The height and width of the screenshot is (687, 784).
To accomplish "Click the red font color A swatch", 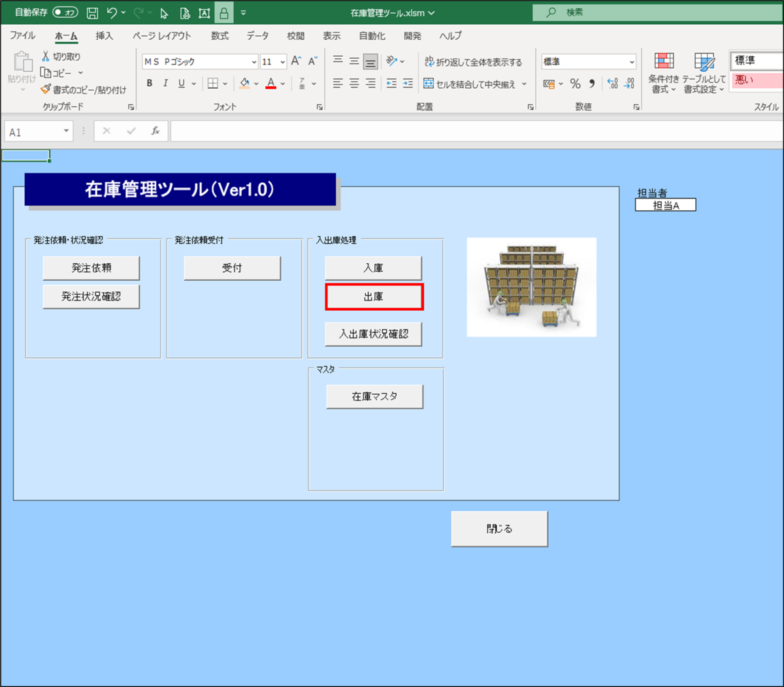I will pos(271,83).
